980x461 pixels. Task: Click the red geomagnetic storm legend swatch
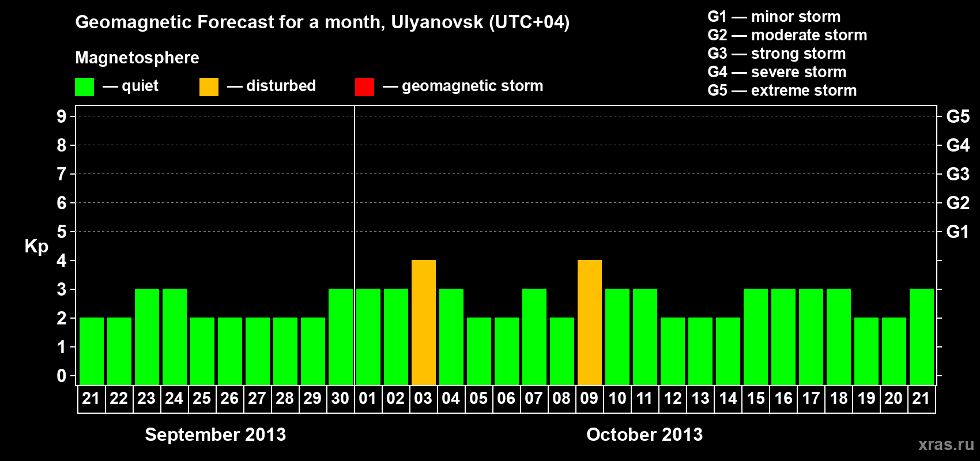(364, 87)
